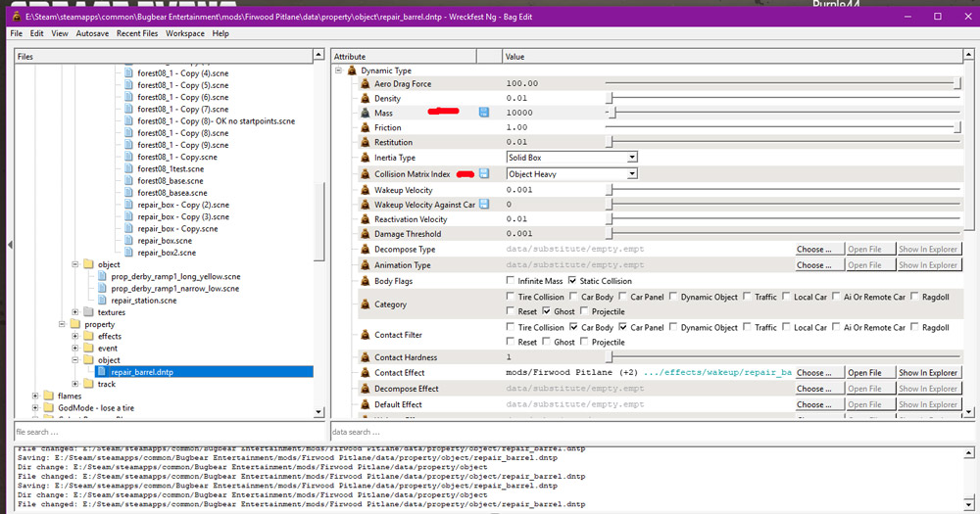Expand the effects folder node
The height and width of the screenshot is (514, 980).
75,336
